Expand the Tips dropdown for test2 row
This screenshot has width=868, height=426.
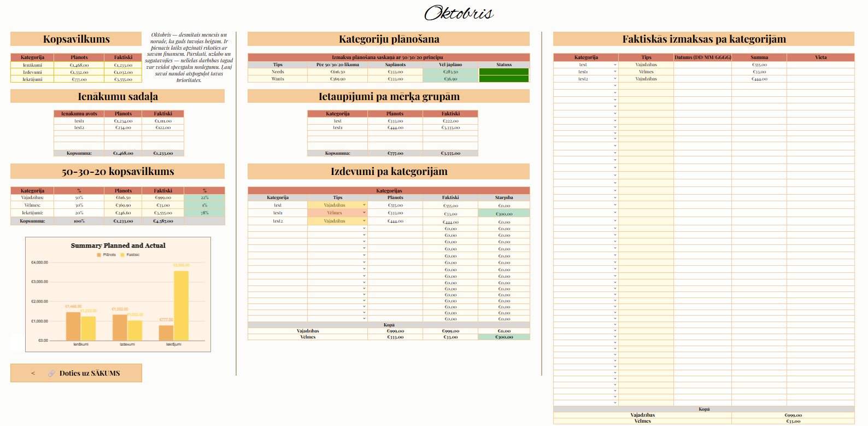click(364, 221)
